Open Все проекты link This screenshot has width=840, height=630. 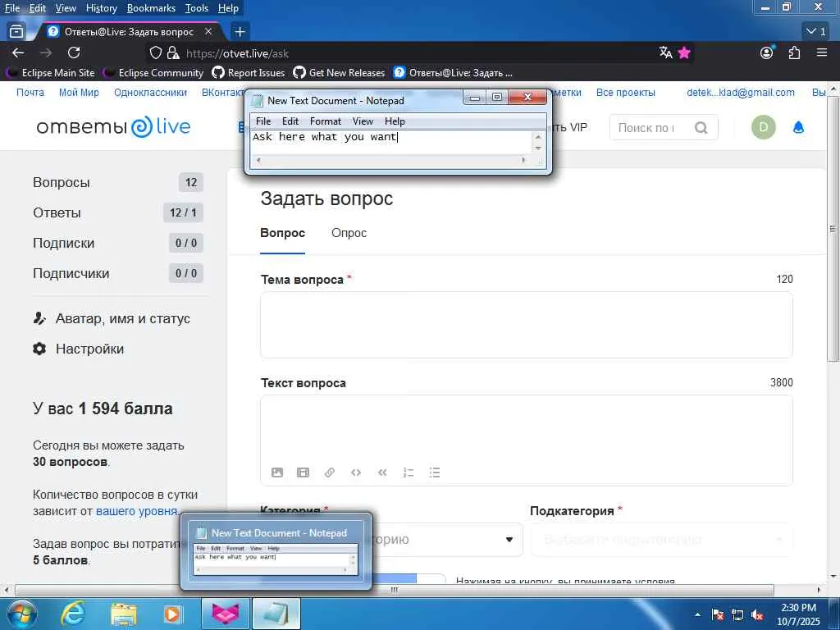[x=626, y=92]
